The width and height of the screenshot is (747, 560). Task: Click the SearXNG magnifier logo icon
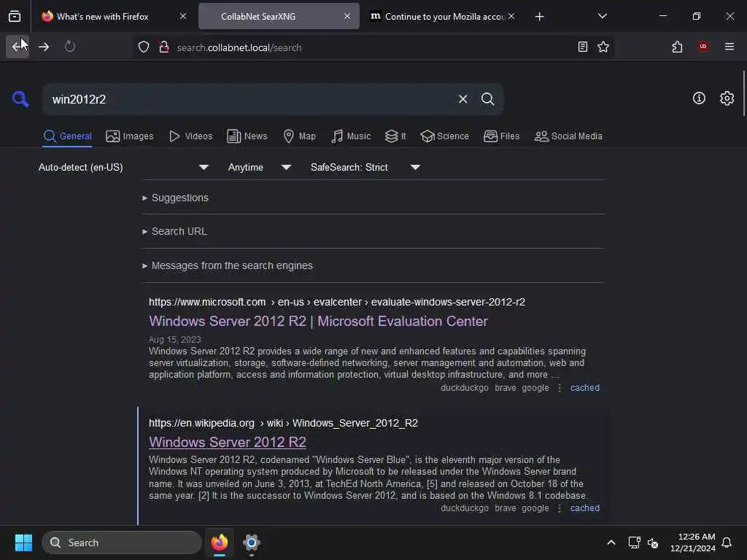point(20,99)
